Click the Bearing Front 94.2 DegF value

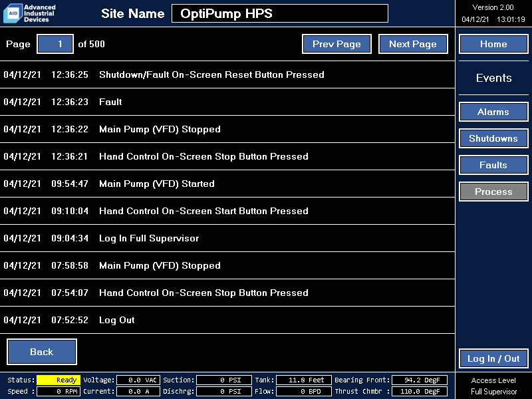(420, 380)
